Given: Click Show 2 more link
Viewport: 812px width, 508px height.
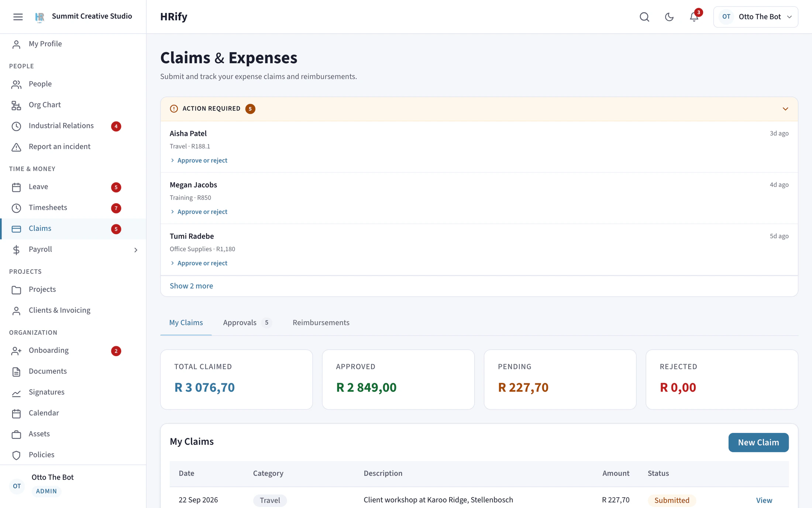Looking at the screenshot, I should (x=191, y=286).
